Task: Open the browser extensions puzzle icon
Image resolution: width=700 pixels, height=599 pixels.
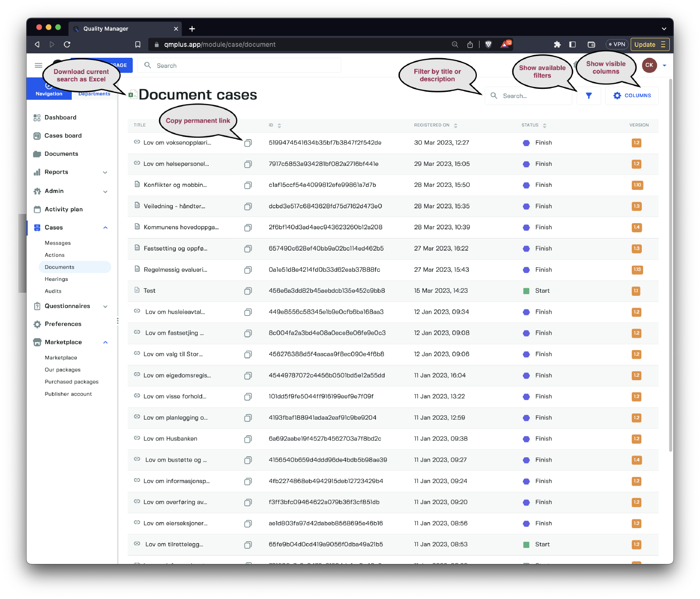Action: pos(557,44)
